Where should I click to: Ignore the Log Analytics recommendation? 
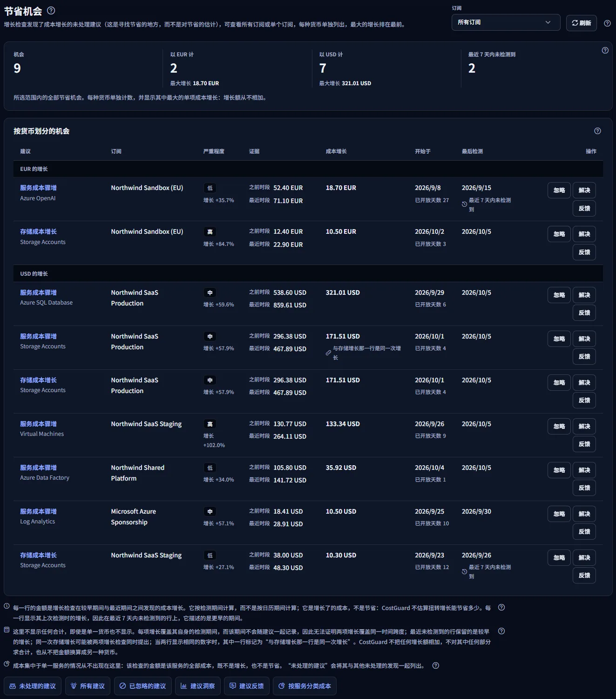559,514
